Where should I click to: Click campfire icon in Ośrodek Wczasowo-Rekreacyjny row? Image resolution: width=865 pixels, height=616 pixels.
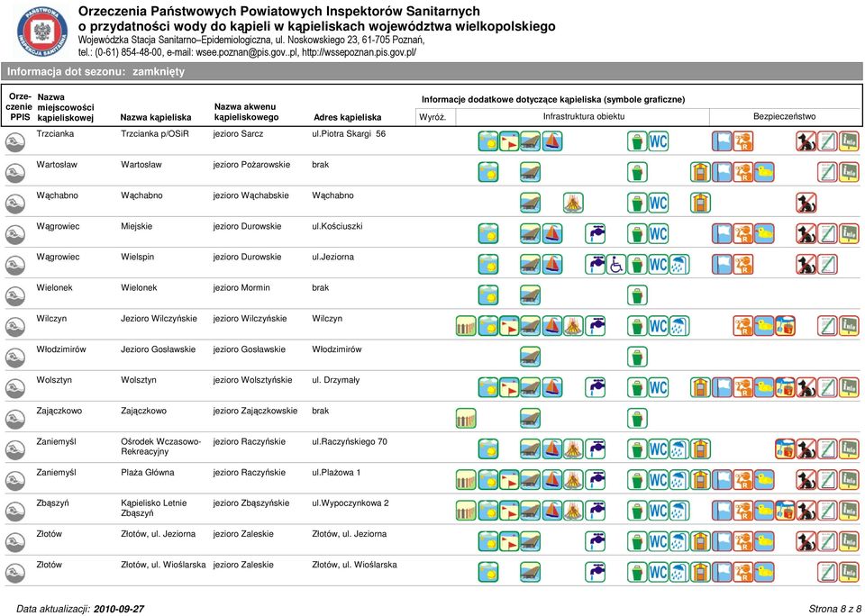pos(573,449)
